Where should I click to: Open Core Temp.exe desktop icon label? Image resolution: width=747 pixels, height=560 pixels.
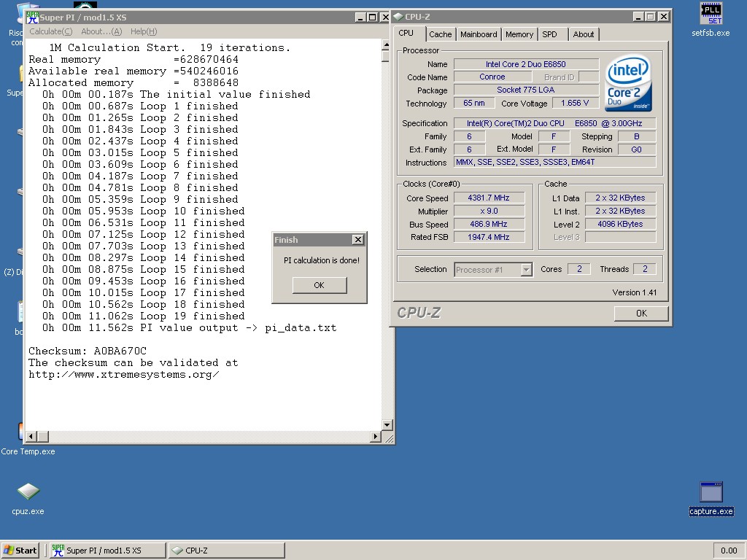28,451
